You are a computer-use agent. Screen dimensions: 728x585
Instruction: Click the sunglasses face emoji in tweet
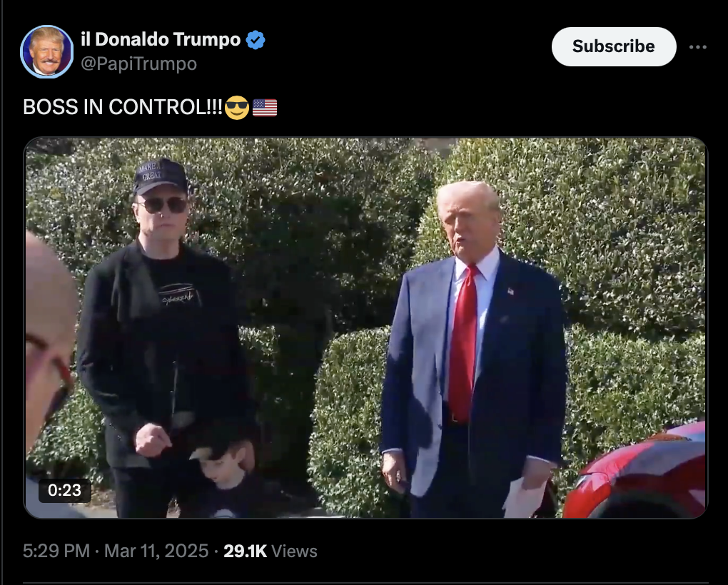click(x=237, y=108)
